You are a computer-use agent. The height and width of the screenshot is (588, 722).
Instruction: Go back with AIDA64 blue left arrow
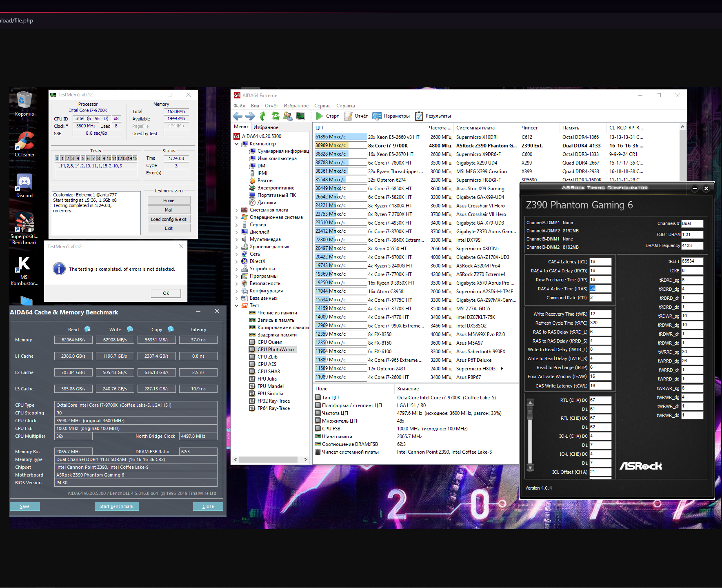point(238,116)
